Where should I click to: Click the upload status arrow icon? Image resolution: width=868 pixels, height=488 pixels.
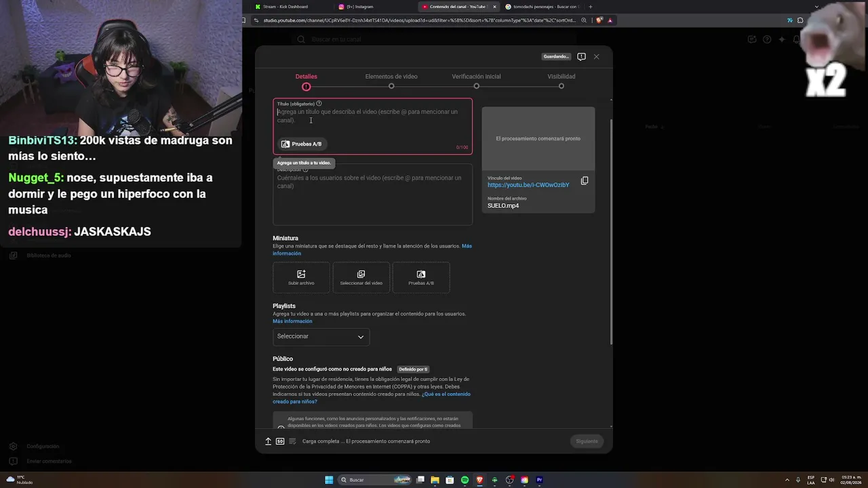pyautogui.click(x=268, y=441)
